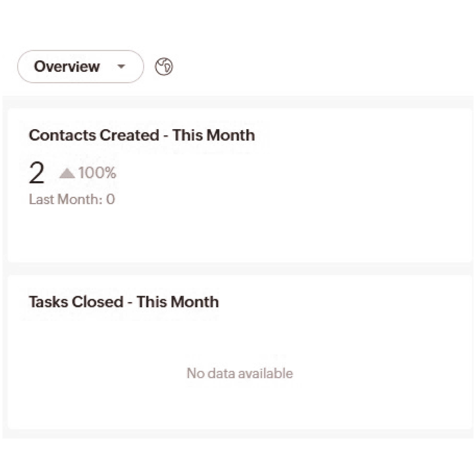Click the arrow caret beside Overview
Screen dimensions: 476x476
click(121, 66)
